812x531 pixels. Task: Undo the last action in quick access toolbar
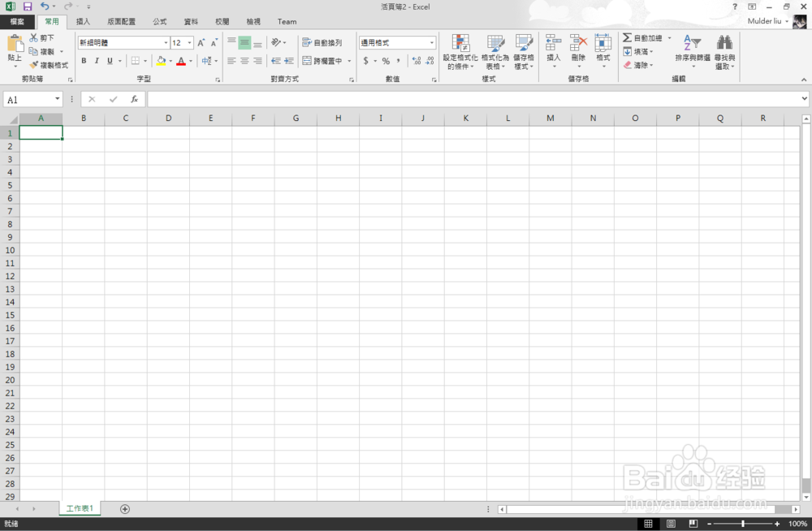(x=45, y=6)
